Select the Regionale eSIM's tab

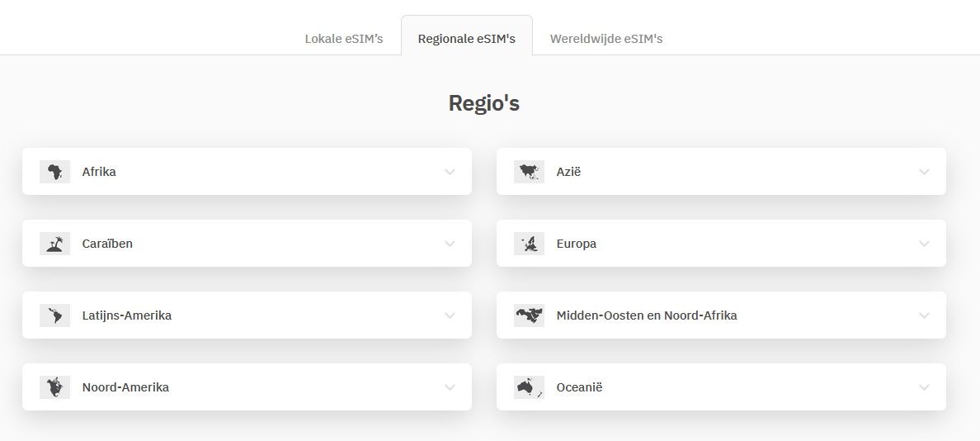point(467,39)
